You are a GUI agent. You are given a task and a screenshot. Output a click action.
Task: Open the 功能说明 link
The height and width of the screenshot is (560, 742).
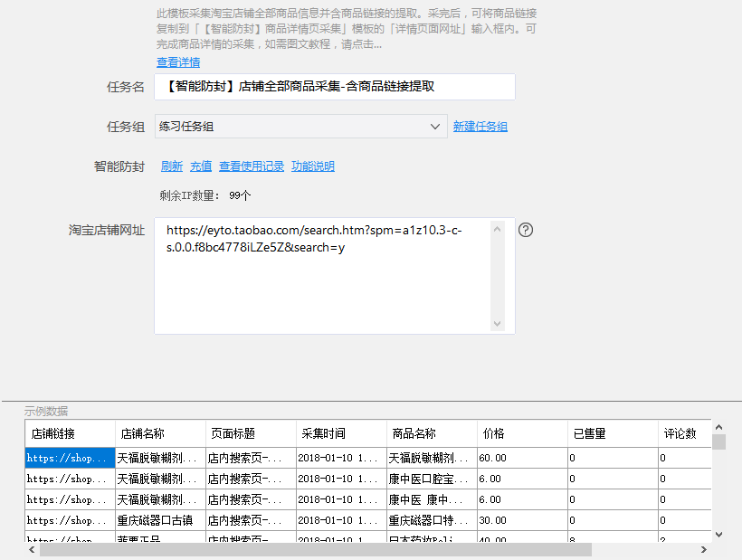point(313,166)
